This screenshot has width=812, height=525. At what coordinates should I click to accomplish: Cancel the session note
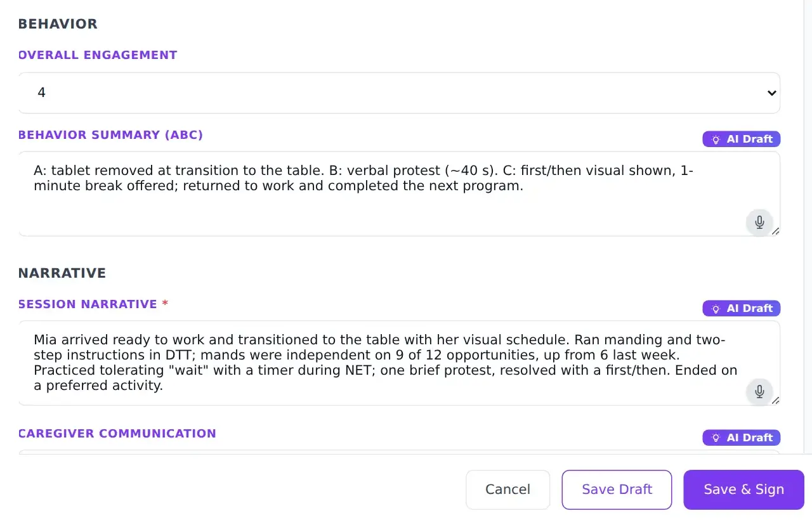click(x=507, y=489)
